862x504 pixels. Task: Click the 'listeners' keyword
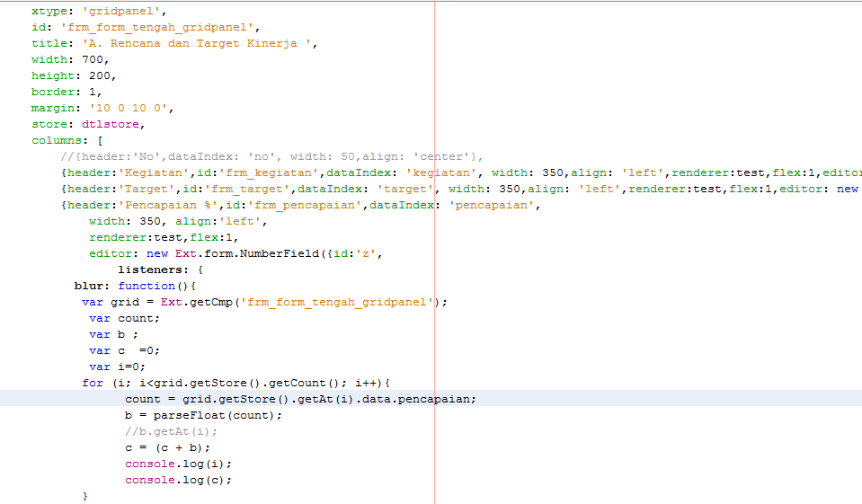click(x=149, y=270)
